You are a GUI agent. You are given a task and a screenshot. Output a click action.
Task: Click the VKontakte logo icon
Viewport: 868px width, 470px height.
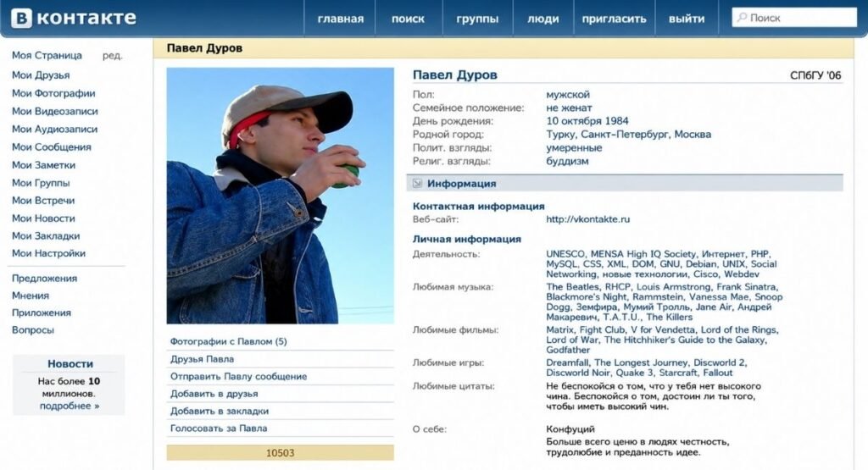click(21, 18)
